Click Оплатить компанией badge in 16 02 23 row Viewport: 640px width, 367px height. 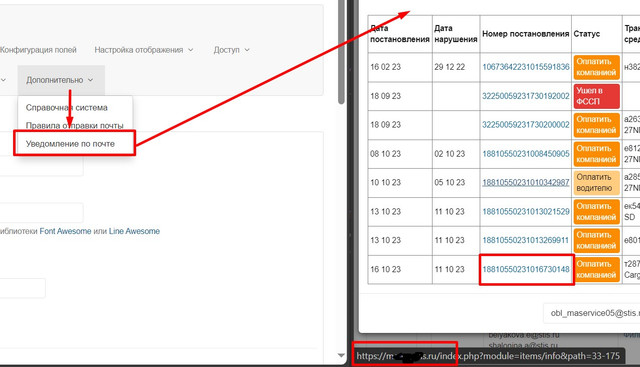pyautogui.click(x=596, y=67)
